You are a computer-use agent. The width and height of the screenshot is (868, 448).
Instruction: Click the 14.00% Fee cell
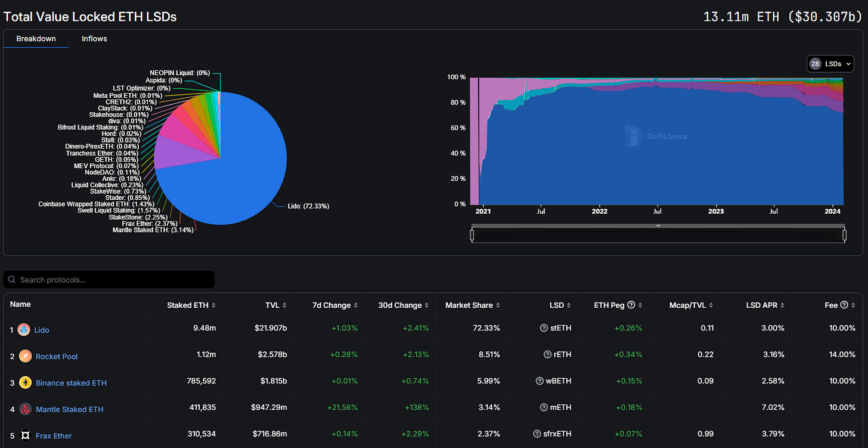coord(842,356)
